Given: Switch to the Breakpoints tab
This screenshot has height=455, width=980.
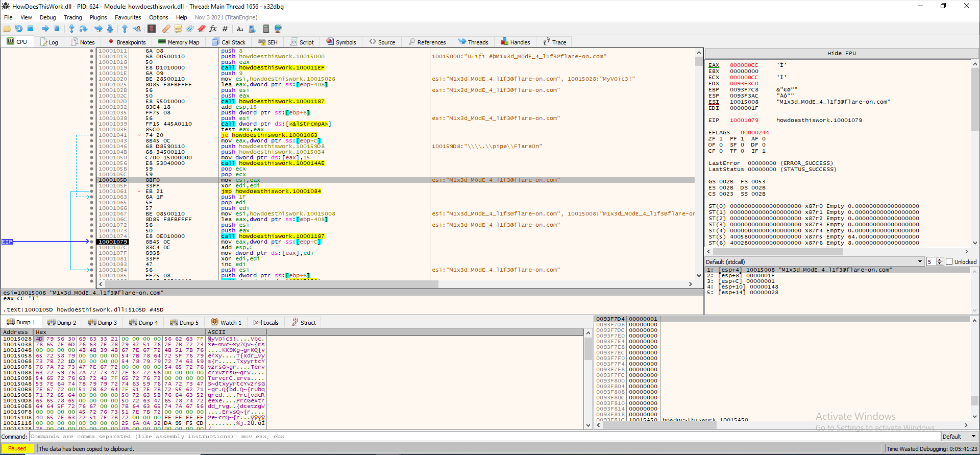Looking at the screenshot, I should [127, 42].
